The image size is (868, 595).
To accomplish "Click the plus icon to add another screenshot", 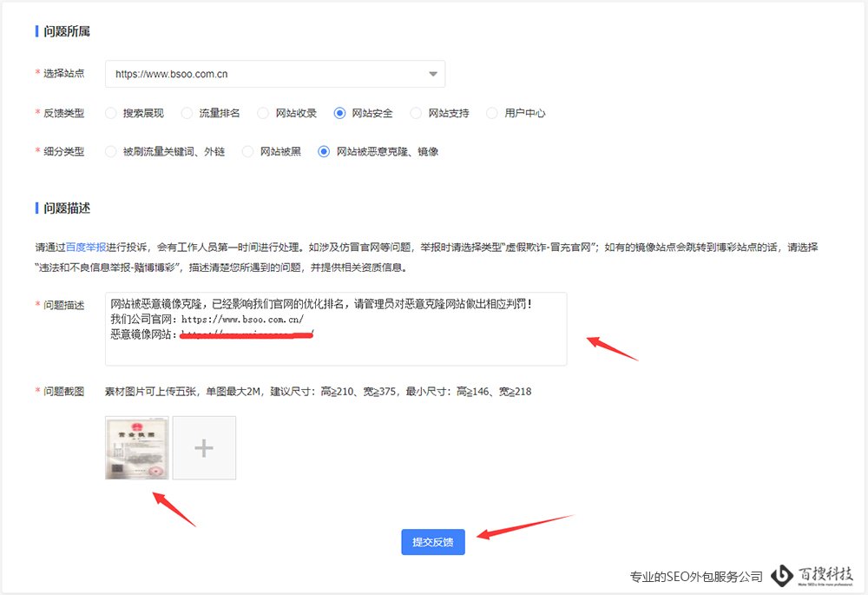I will pyautogui.click(x=203, y=447).
